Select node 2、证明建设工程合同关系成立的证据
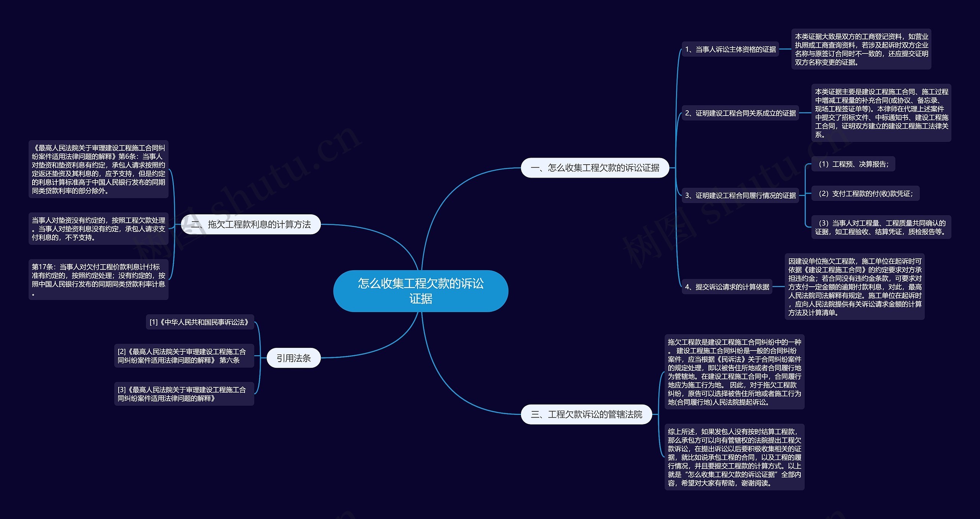This screenshot has width=980, height=519. (740, 113)
